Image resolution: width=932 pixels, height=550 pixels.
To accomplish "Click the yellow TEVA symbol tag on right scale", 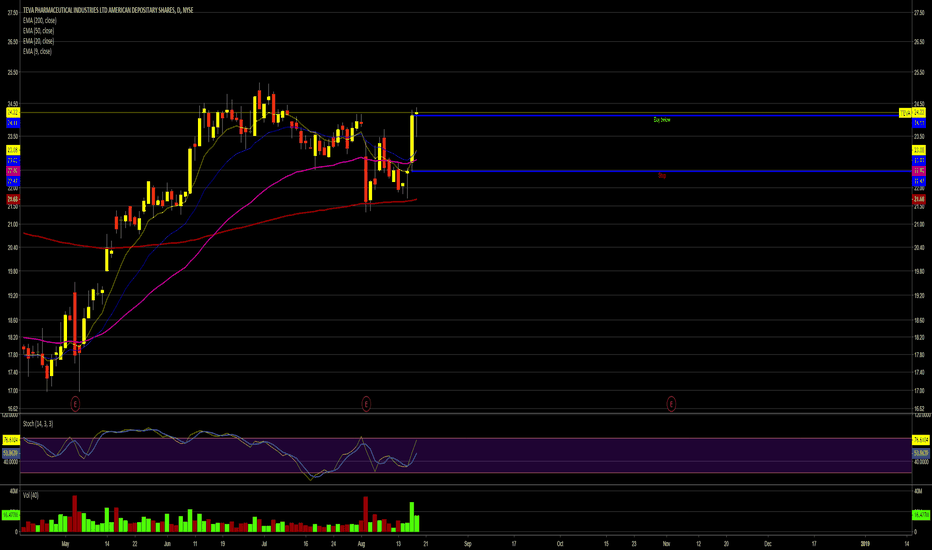I will pyautogui.click(x=905, y=112).
